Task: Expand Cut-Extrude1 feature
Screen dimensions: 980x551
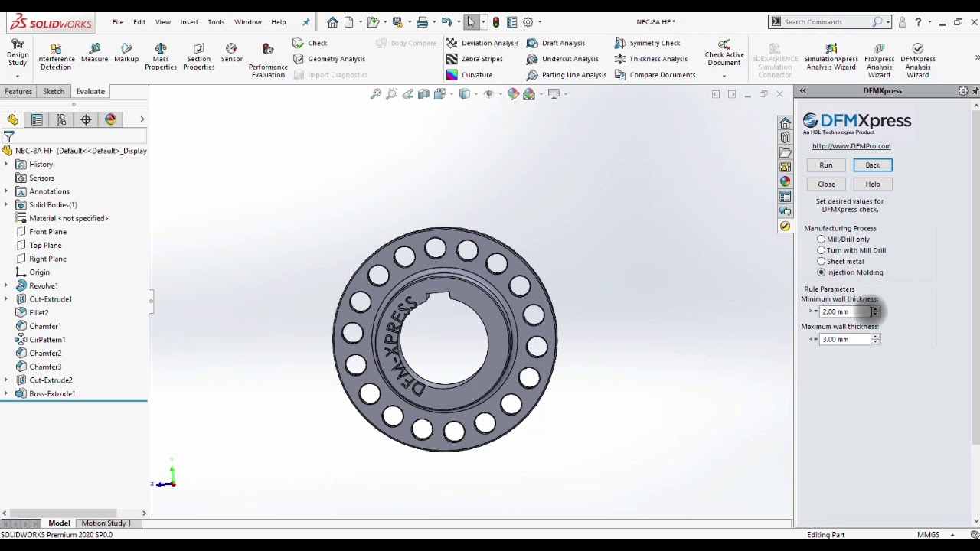Action: click(x=6, y=299)
